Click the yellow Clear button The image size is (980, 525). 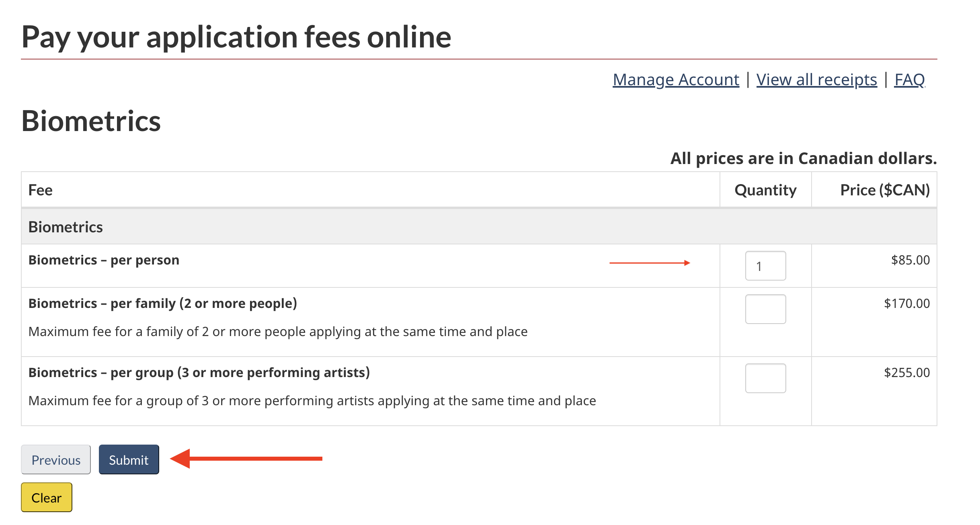[x=47, y=498]
